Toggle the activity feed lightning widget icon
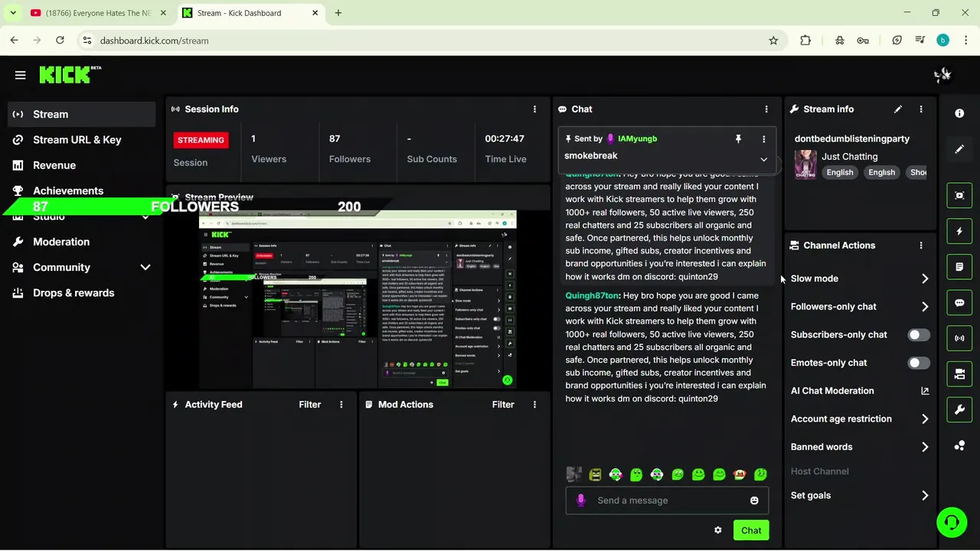Viewport: 980px width, 551px height. click(959, 231)
